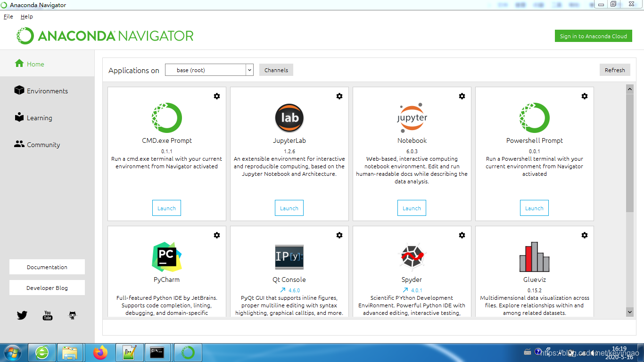Click the Qt Console update arrow icon
The image size is (644, 362).
point(282,290)
